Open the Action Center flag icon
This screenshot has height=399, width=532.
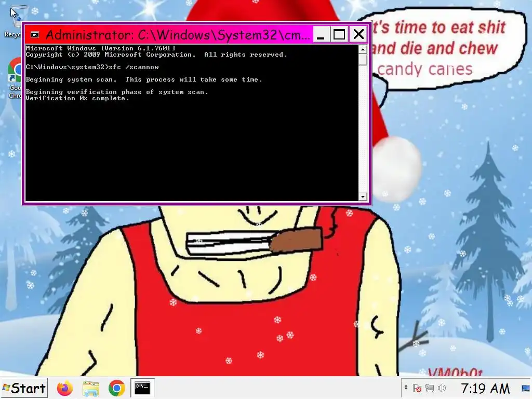coord(417,388)
